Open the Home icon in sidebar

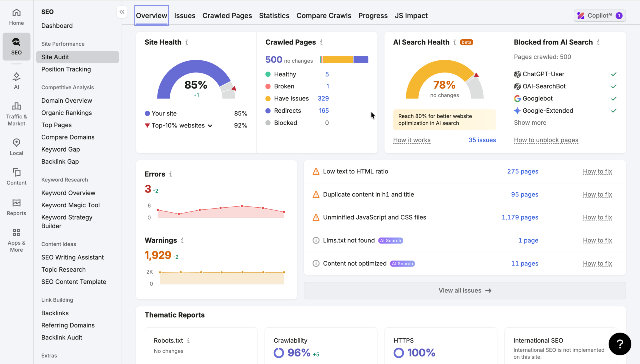[16, 12]
